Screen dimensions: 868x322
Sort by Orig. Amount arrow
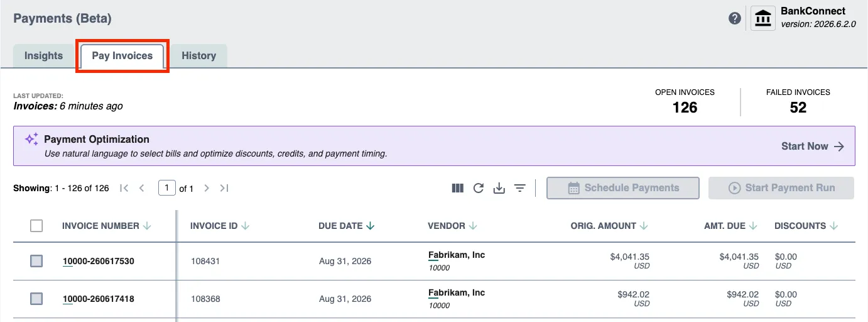pyautogui.click(x=644, y=226)
